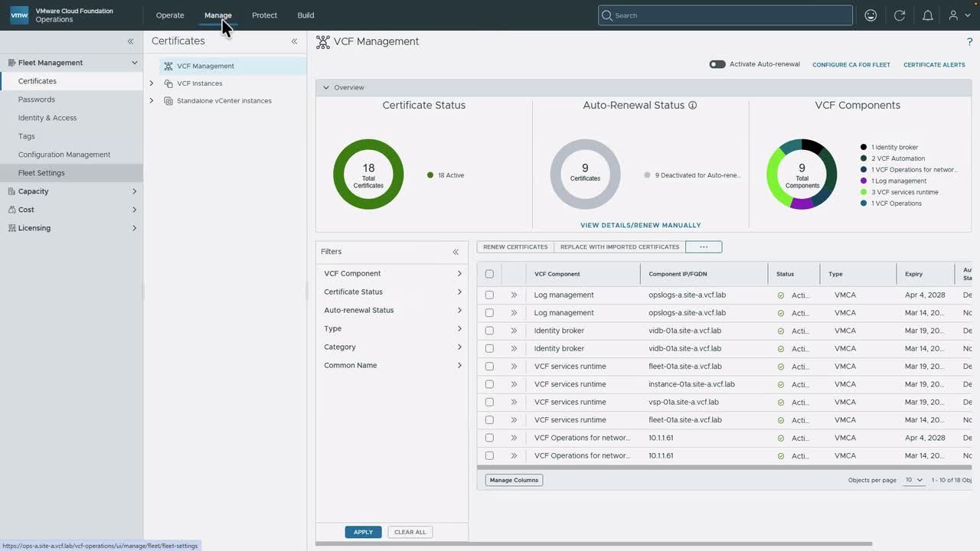Expand the Certificate Status filter
This screenshot has height=551, width=980.
[393, 292]
